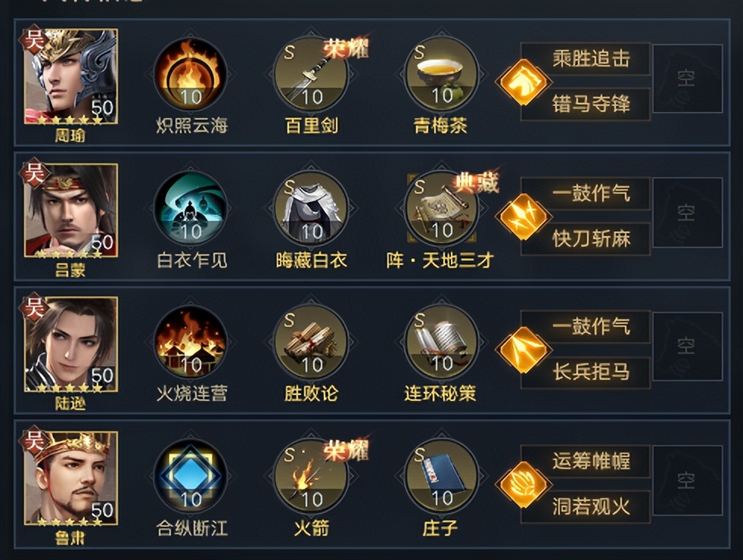
Task: Select the 炽照云海 fire ring skill icon
Action: pyautogui.click(x=191, y=75)
